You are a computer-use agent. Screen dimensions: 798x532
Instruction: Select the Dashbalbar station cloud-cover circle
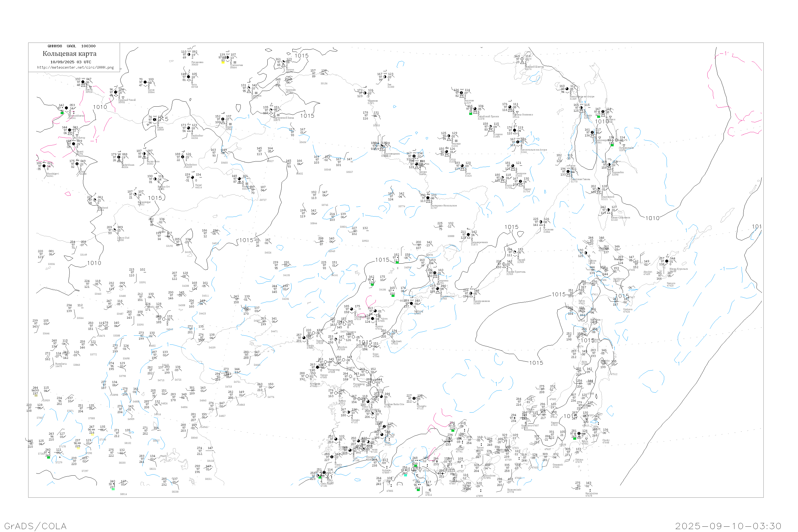coord(189,128)
